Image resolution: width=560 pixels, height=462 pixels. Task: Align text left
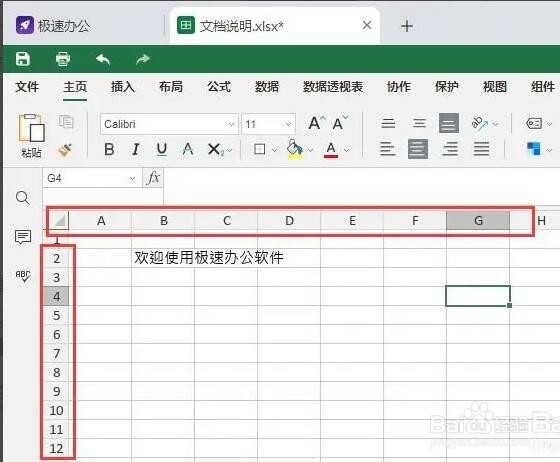pyautogui.click(x=388, y=149)
